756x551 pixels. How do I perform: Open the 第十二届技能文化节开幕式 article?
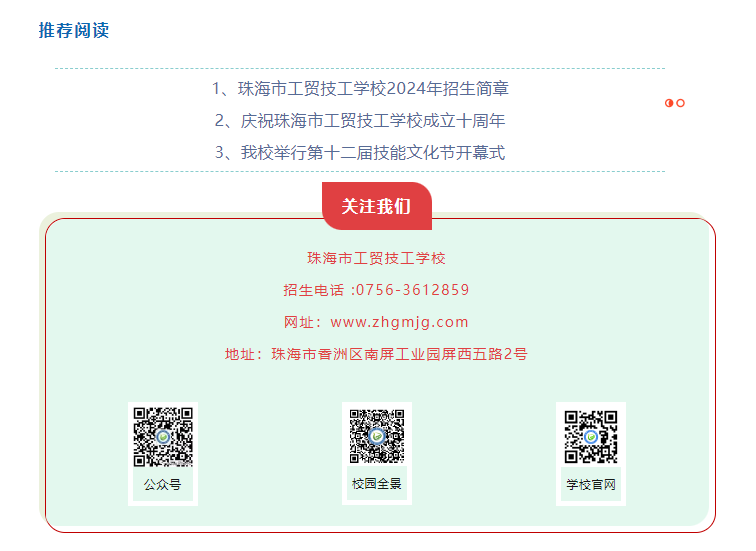pyautogui.click(x=360, y=153)
